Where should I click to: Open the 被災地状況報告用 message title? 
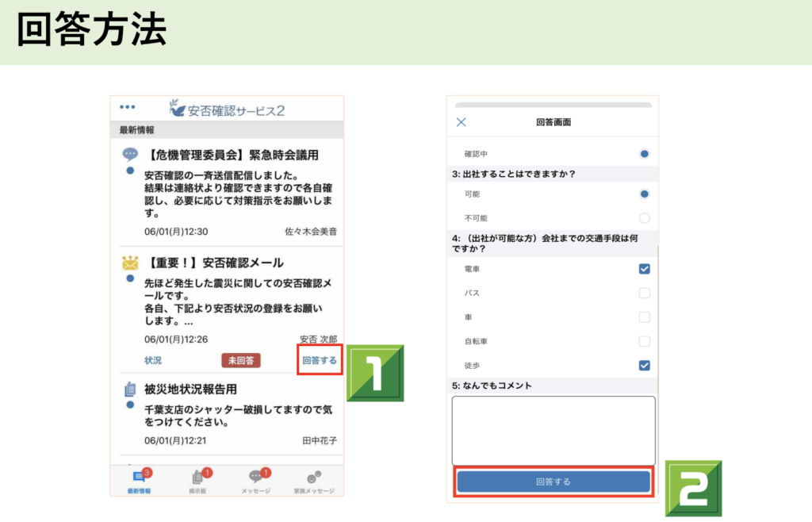tap(190, 390)
